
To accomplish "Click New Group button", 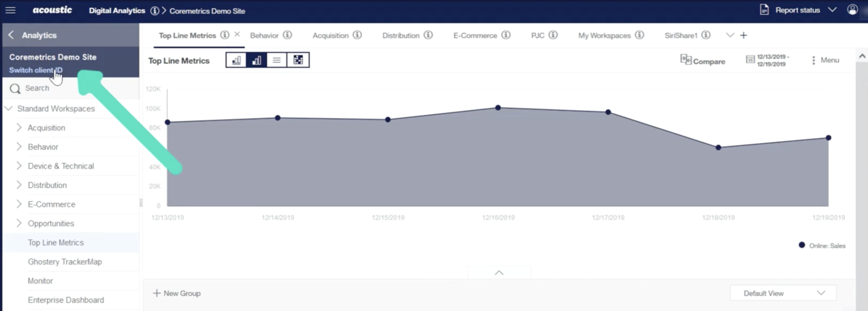I will click(177, 293).
